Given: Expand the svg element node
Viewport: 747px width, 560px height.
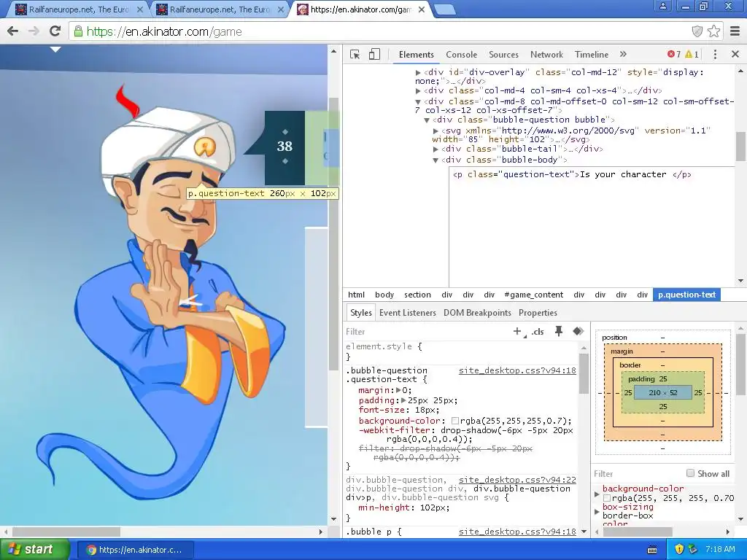Looking at the screenshot, I should click(x=436, y=131).
